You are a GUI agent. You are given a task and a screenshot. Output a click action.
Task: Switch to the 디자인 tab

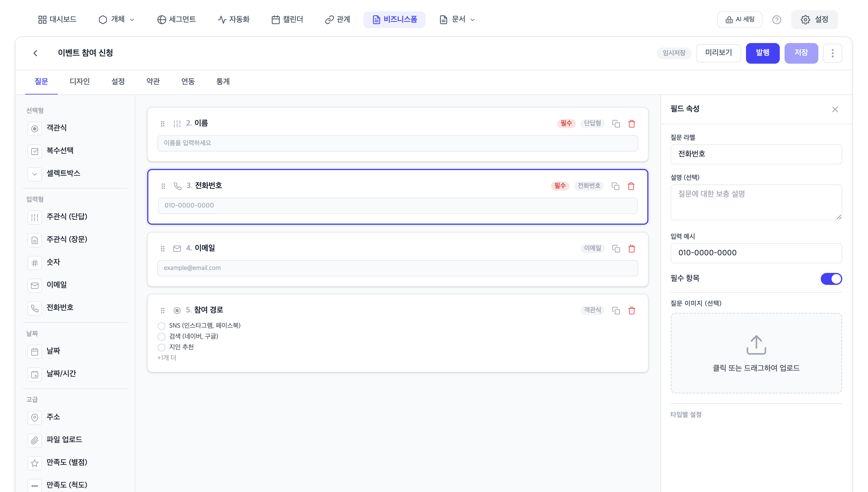click(80, 81)
